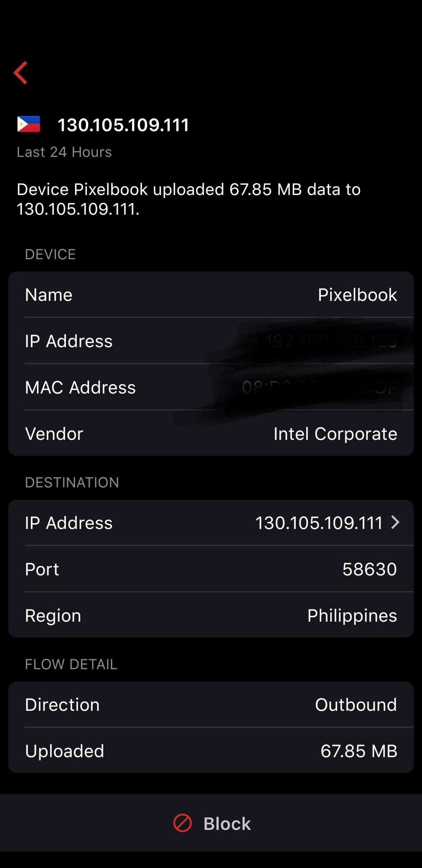Tap the Vendor Intel Corporate row
This screenshot has width=422, height=868.
(211, 434)
